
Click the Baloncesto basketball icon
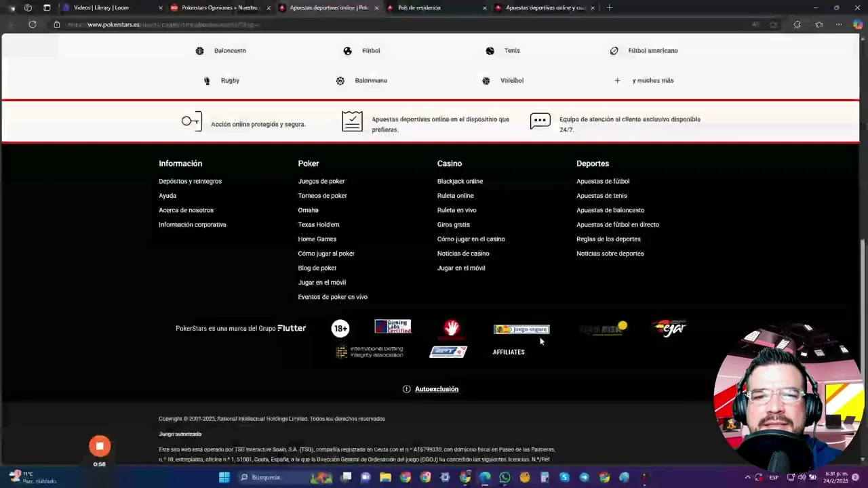pos(199,51)
